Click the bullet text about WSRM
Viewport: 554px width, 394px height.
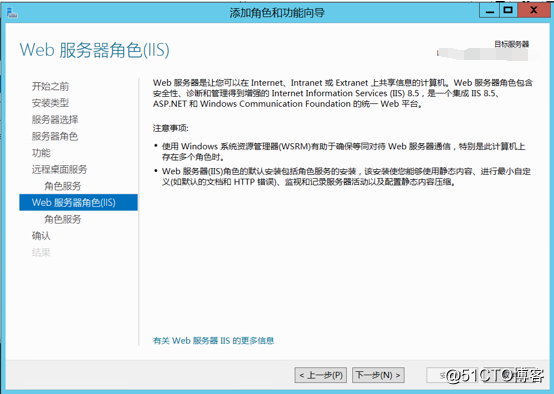(x=343, y=151)
